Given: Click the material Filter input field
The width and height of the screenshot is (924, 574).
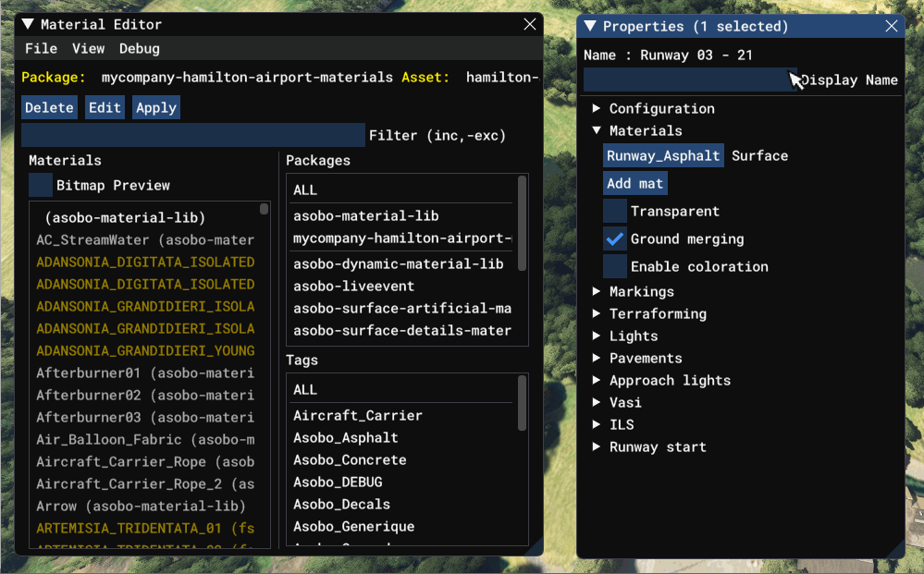Looking at the screenshot, I should [192, 136].
